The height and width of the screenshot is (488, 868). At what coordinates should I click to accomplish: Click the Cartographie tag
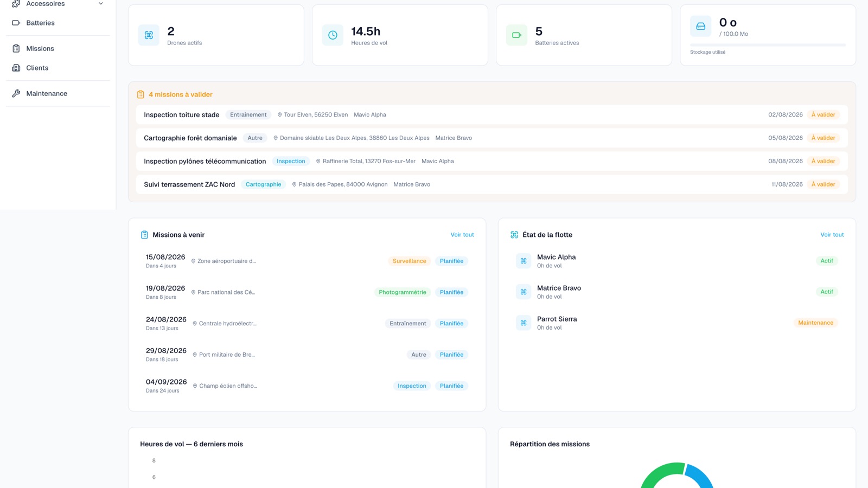pyautogui.click(x=263, y=184)
